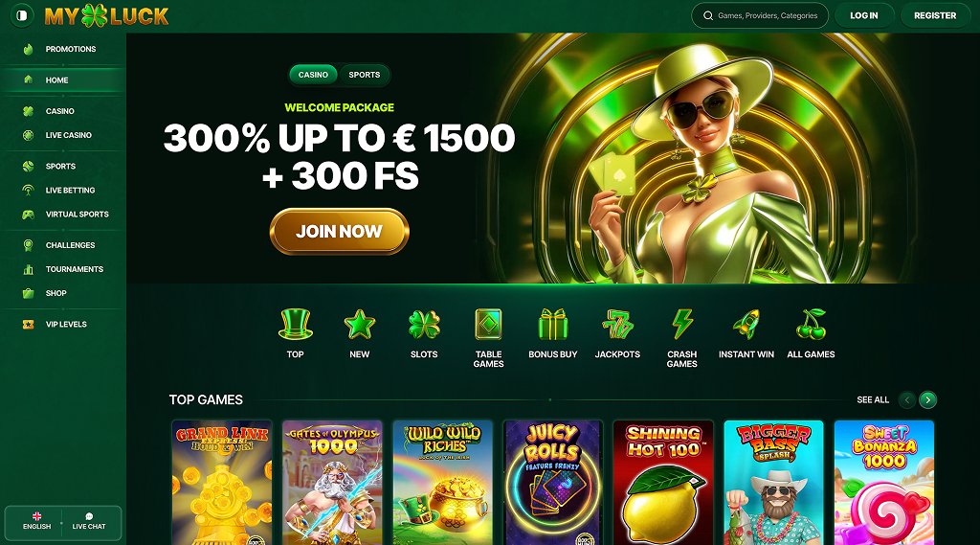Select the Instant Win rocket icon
The width and height of the screenshot is (980, 545).
[746, 324]
